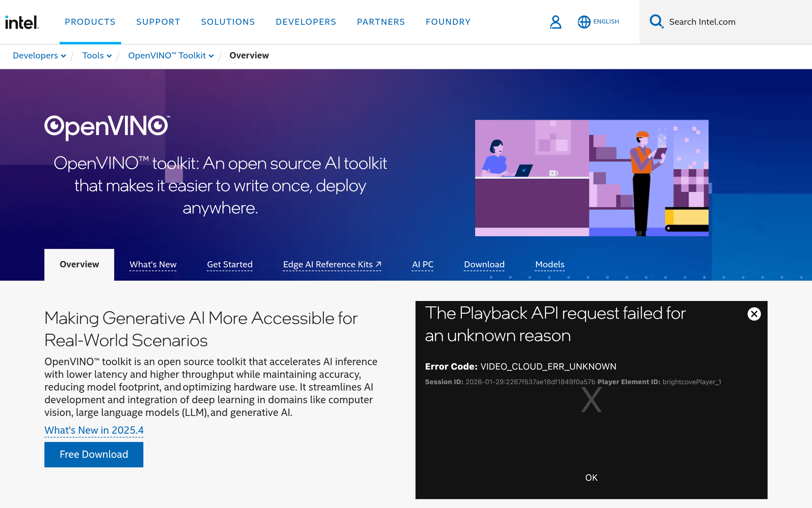Expand the Developers breadcrumb dropdown
The height and width of the screenshot is (508, 812).
point(39,56)
